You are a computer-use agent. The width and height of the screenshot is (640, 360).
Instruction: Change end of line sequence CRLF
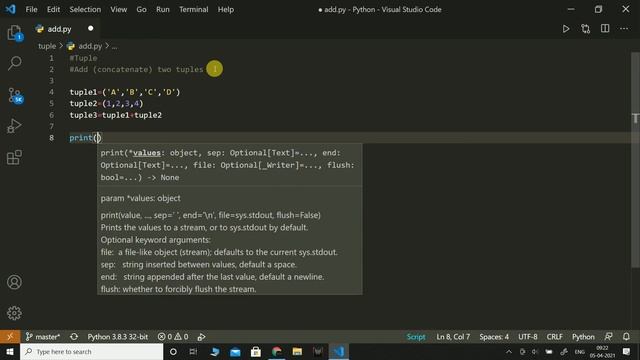[x=554, y=337]
